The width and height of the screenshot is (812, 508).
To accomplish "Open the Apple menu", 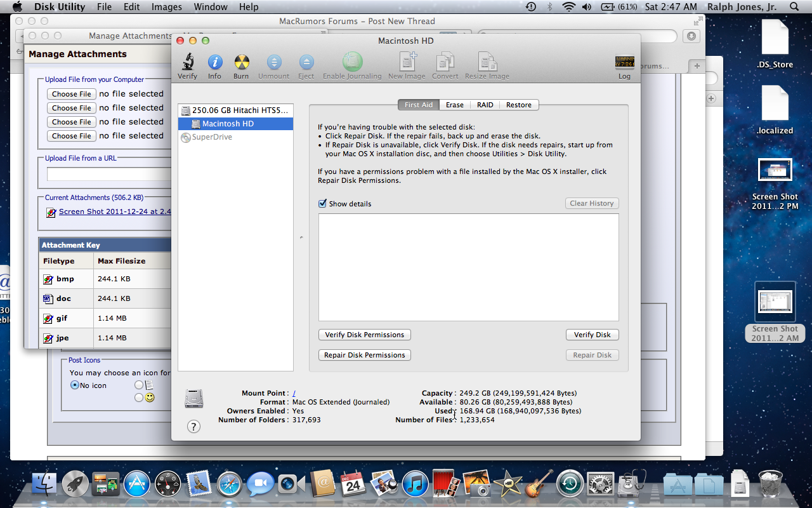I will pos(17,7).
